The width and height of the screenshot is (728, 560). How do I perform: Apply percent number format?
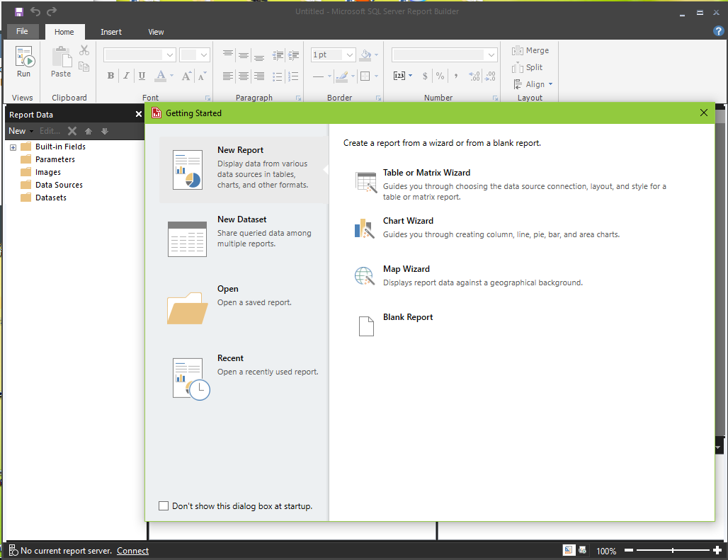(440, 76)
